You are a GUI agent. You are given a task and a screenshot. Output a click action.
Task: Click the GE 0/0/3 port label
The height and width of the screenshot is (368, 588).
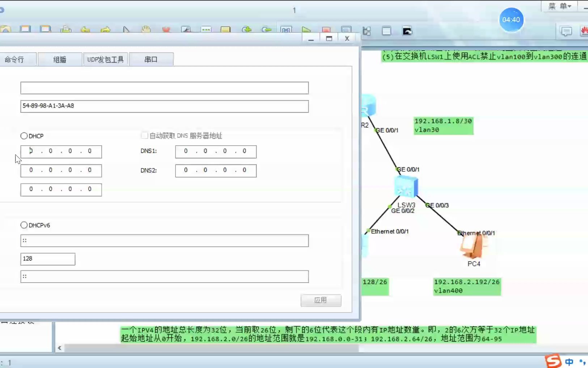point(437,205)
